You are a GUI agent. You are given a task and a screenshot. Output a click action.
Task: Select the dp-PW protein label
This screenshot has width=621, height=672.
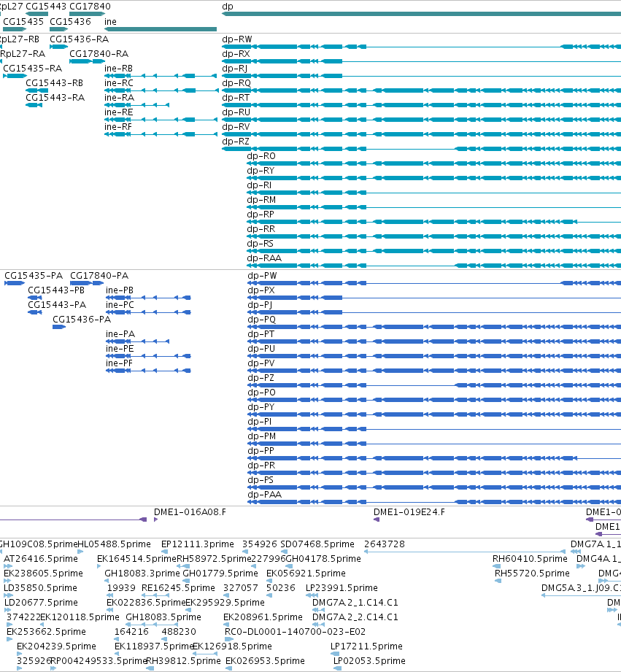click(262, 276)
